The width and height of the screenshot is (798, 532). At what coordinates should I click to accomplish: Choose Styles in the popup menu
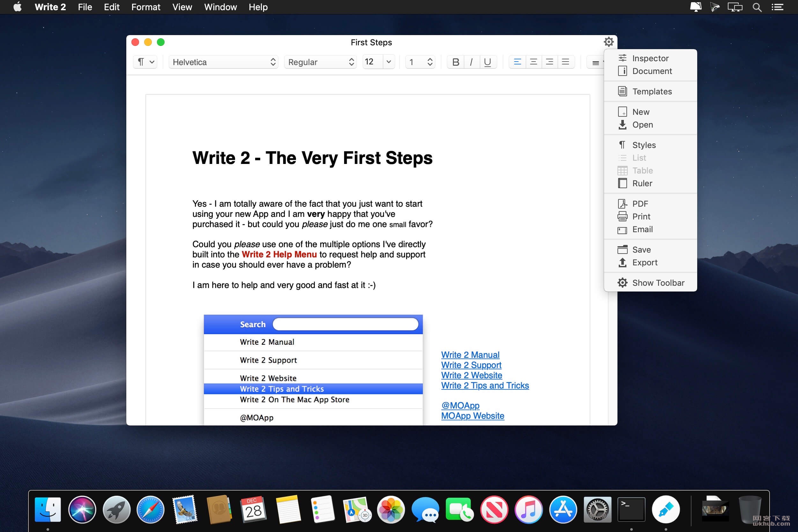coord(650,145)
